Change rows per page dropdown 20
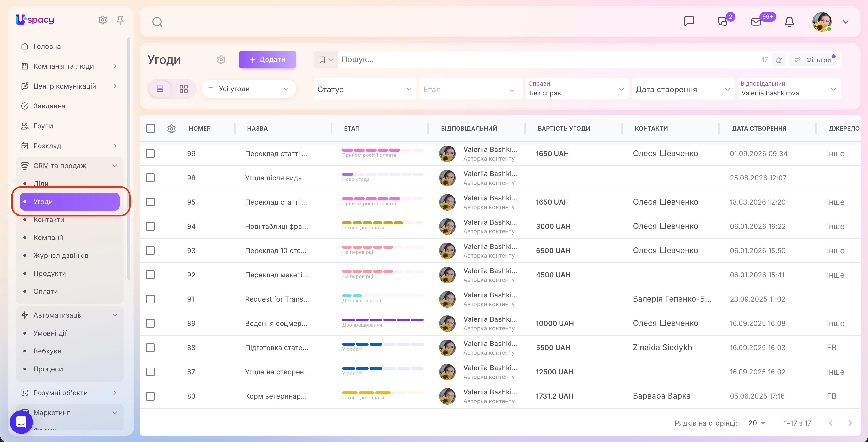Image resolution: width=868 pixels, height=442 pixels. point(757,423)
